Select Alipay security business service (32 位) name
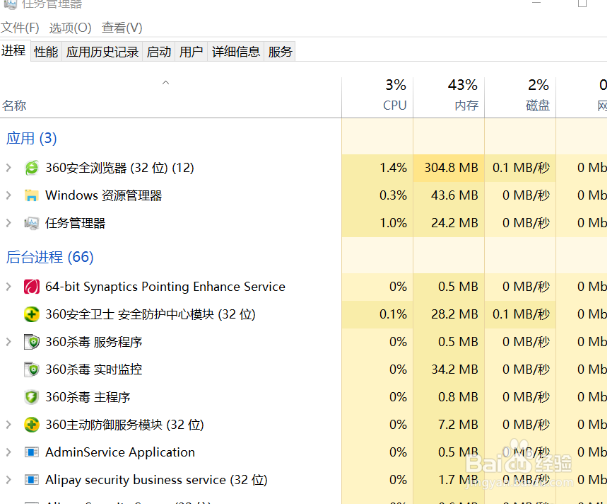Screen dimensions: 607x504 tap(156, 480)
